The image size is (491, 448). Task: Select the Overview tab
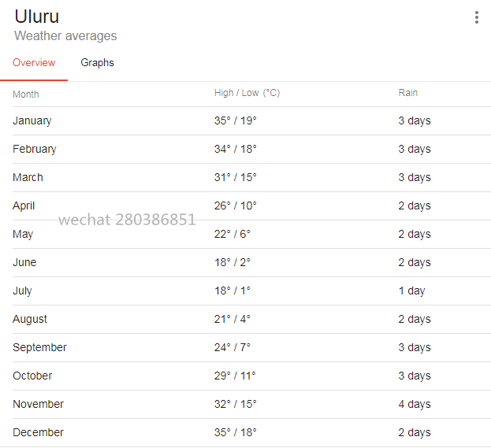click(x=34, y=63)
